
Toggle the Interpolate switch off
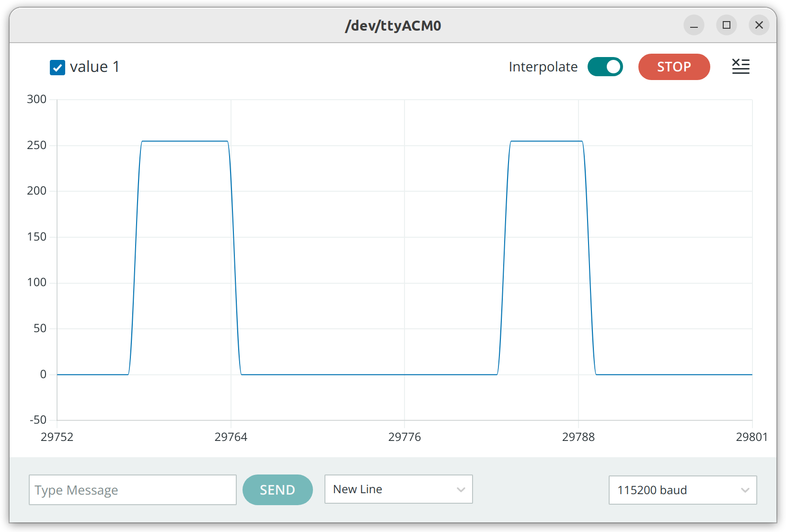pos(605,67)
